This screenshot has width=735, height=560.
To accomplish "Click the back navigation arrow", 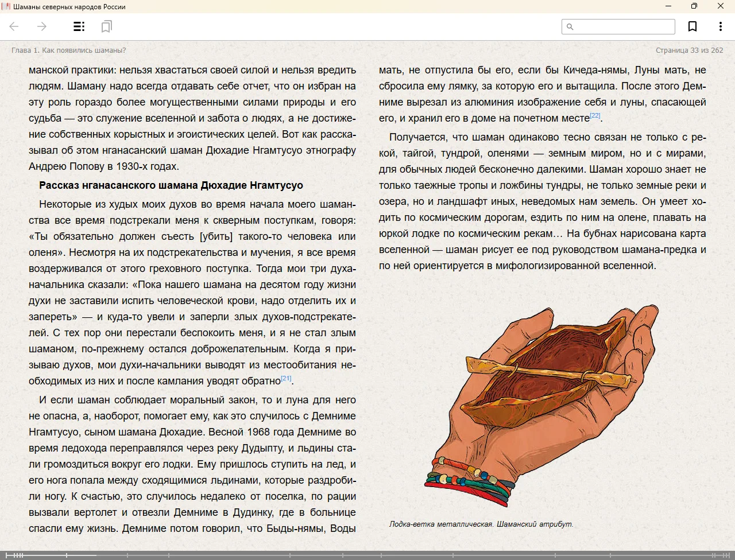I will (14, 26).
